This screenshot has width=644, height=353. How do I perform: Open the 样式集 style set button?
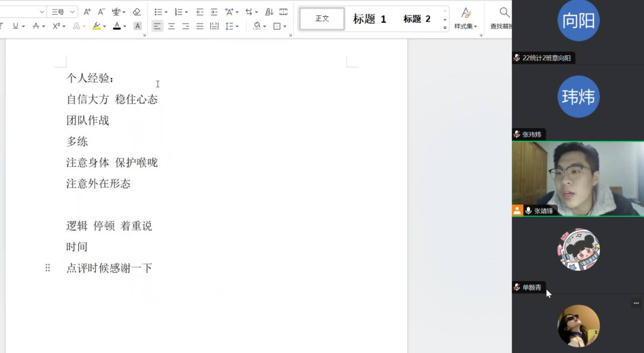point(466,19)
